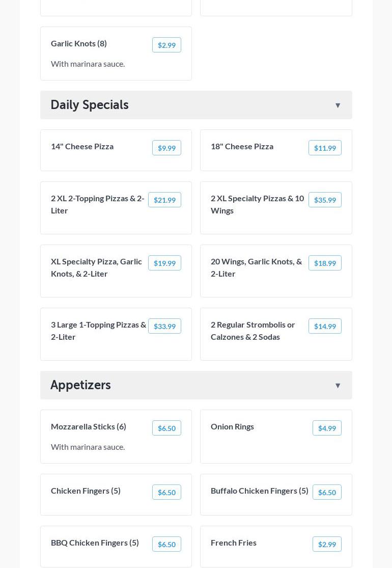
Task: Click $9.99 price for 14" Cheese Pizza
Action: 166,148
